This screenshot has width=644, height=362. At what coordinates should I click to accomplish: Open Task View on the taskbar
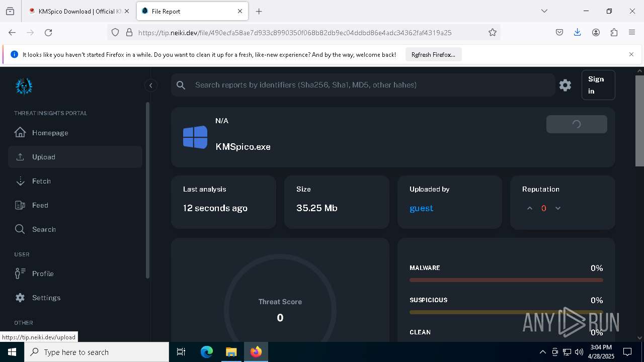(181, 352)
